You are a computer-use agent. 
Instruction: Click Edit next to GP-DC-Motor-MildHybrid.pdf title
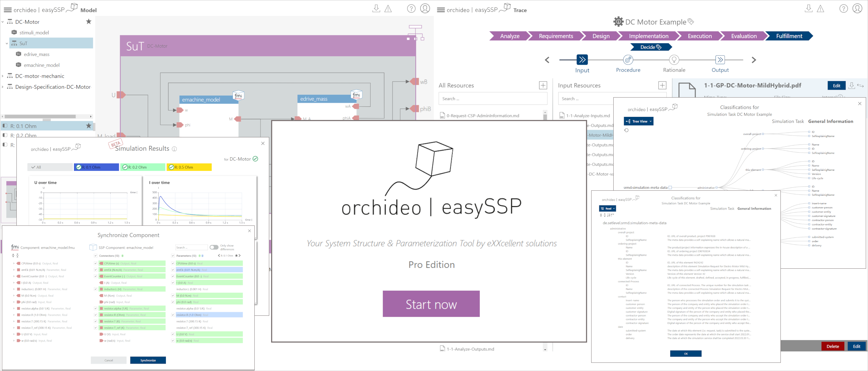coord(836,86)
